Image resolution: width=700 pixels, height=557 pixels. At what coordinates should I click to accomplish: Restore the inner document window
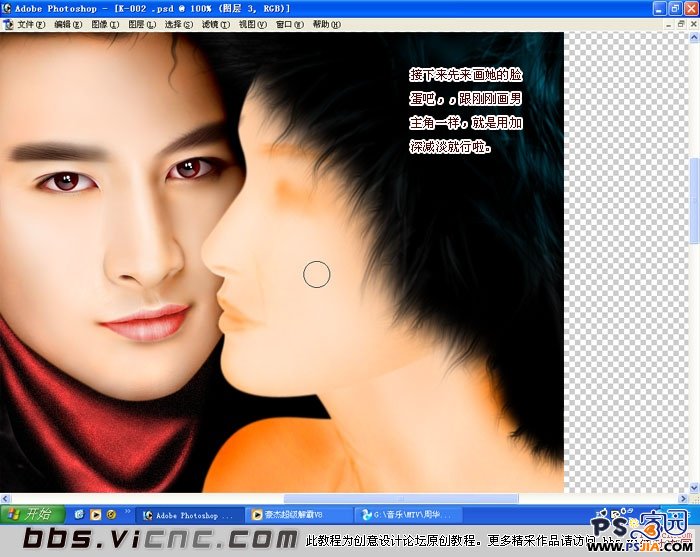[681, 24]
